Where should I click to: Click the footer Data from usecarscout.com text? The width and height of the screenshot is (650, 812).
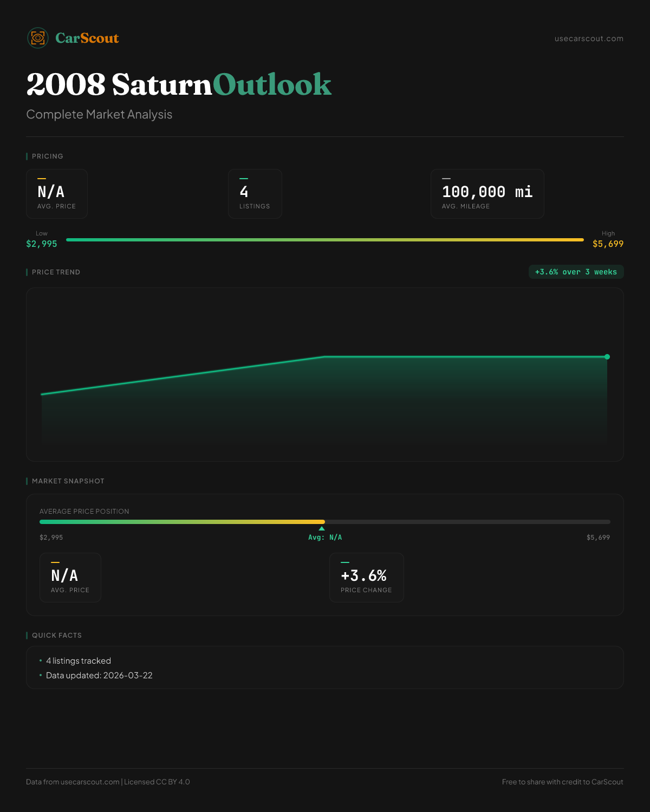(108, 782)
